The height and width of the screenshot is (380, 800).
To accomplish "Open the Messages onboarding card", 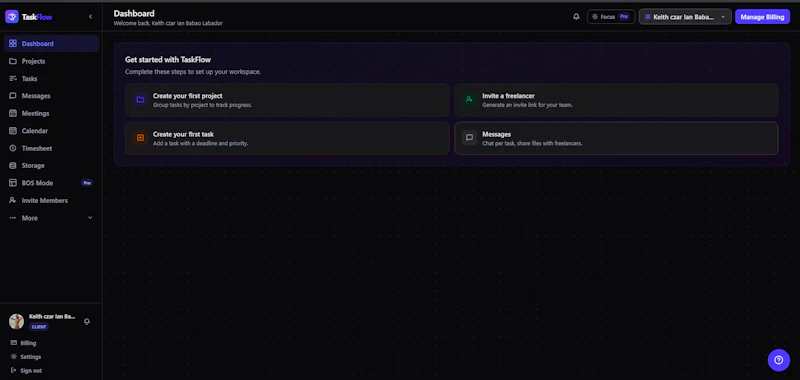I will pyautogui.click(x=616, y=138).
